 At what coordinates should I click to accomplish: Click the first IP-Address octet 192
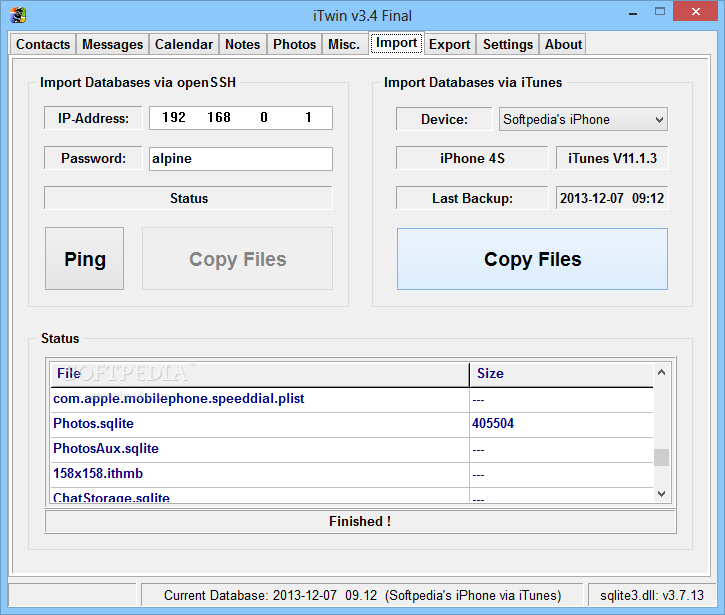click(174, 117)
